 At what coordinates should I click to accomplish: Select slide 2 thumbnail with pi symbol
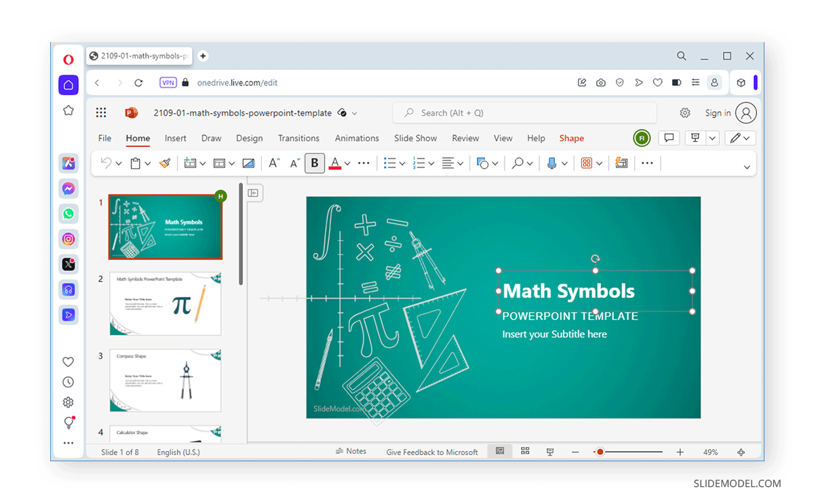[166, 303]
